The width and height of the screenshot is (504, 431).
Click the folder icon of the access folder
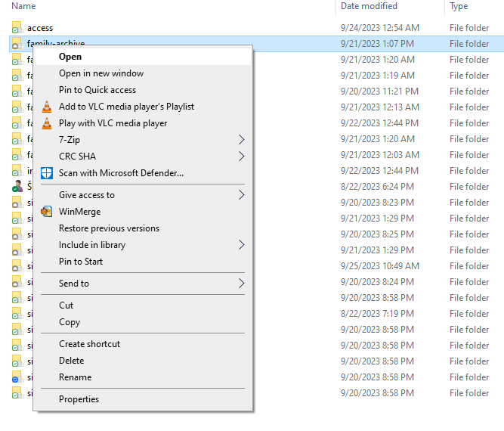tap(17, 28)
